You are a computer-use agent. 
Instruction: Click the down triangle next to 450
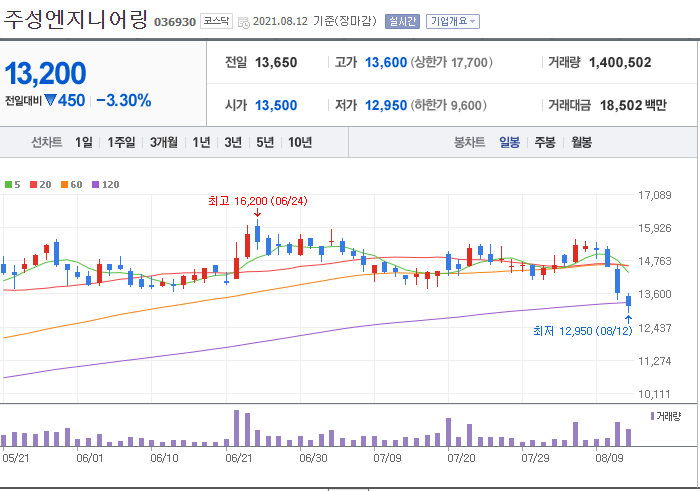point(50,100)
